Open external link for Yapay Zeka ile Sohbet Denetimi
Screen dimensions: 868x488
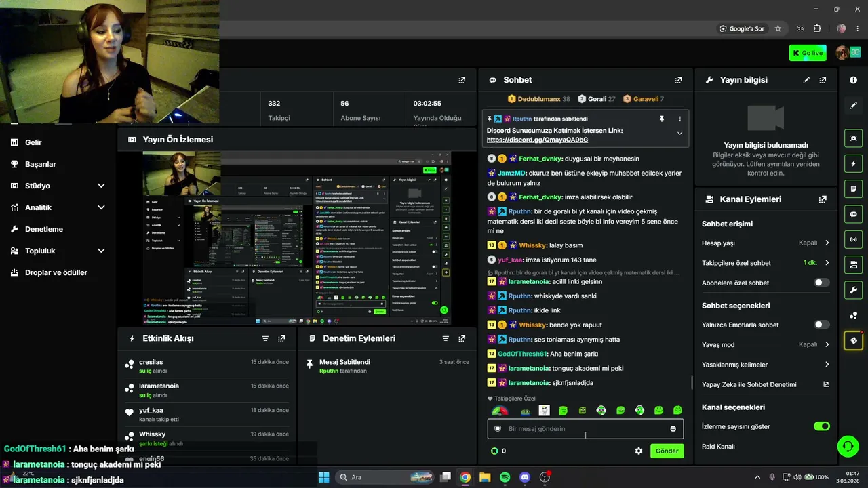coord(826,384)
